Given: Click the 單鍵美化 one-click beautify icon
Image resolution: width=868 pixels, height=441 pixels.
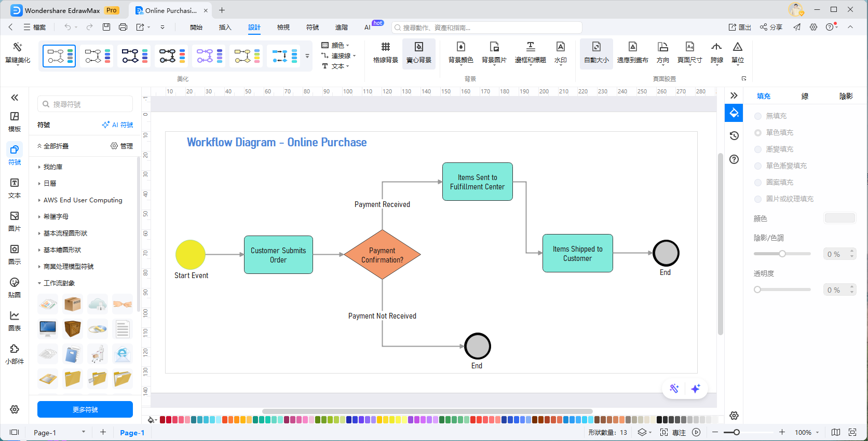Looking at the screenshot, I should [x=18, y=47].
